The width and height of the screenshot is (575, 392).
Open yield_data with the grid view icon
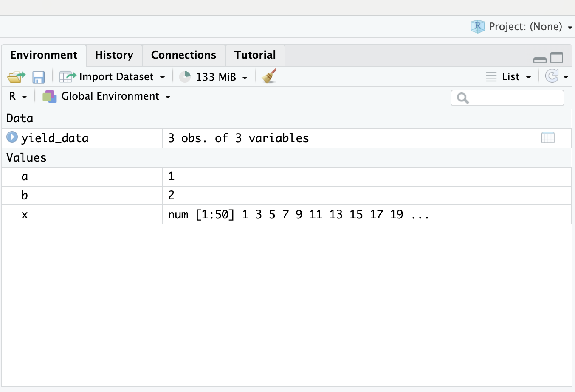coord(547,137)
